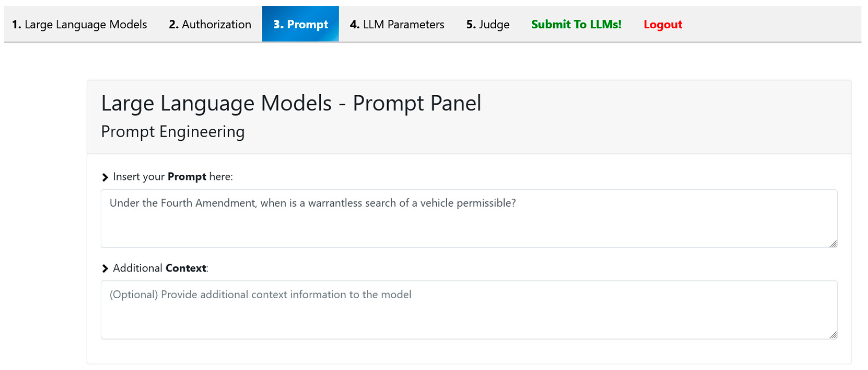Go to the LLM Parameters tab
This screenshot has height=370, width=868.
397,24
